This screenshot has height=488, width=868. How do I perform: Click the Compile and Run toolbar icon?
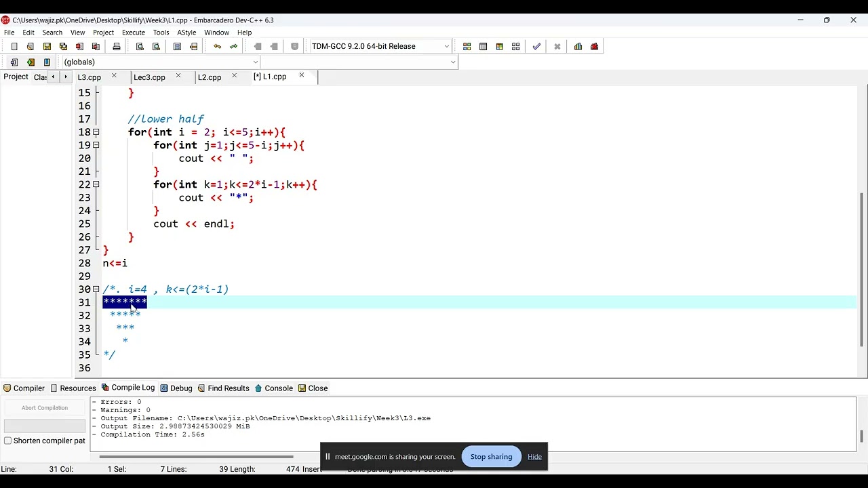click(x=499, y=46)
